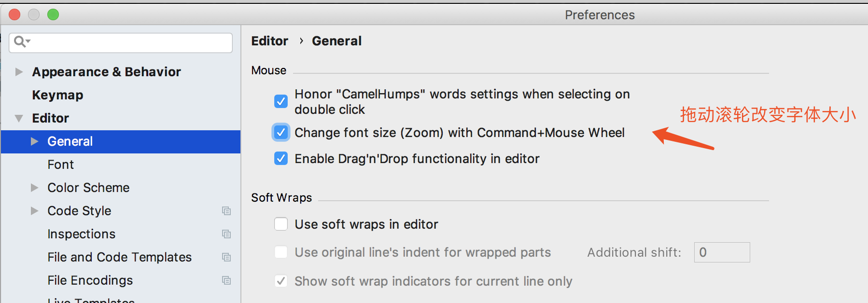Expand the General subtree arrow
Screen dimensions: 868x303
click(34, 141)
